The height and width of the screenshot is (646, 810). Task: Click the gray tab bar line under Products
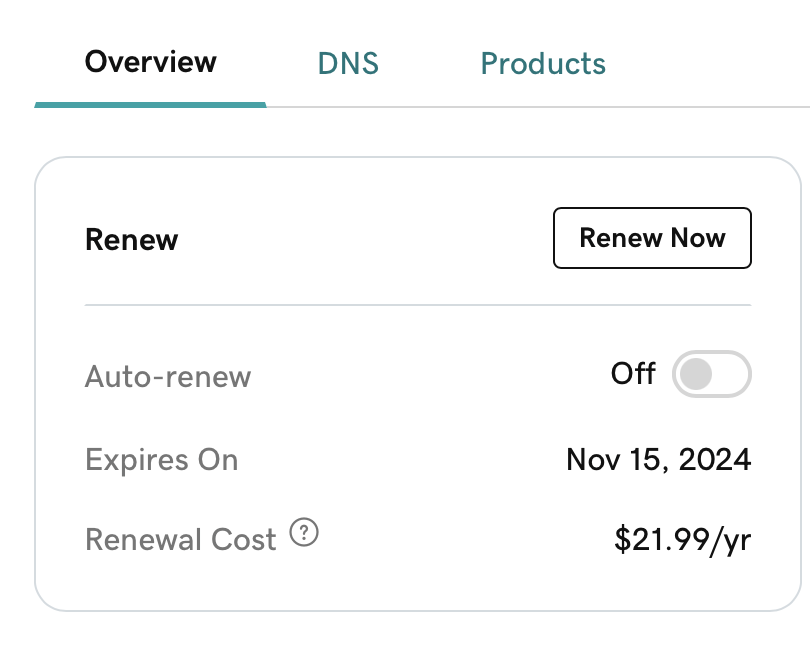click(x=543, y=107)
